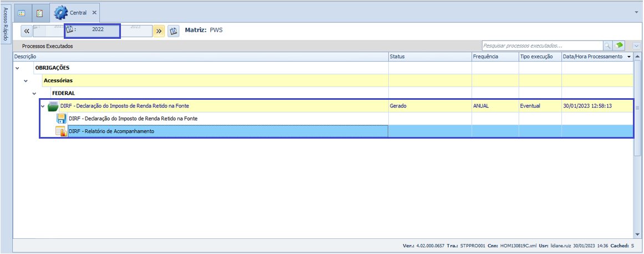Collapse the OBRIGAÇÕES tree node
This screenshot has width=644, height=254.
click(x=17, y=68)
